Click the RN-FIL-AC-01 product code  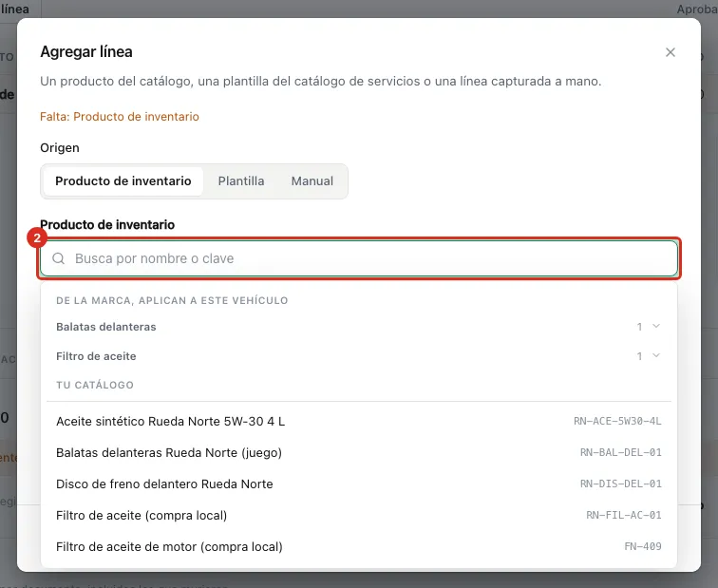tap(624, 515)
